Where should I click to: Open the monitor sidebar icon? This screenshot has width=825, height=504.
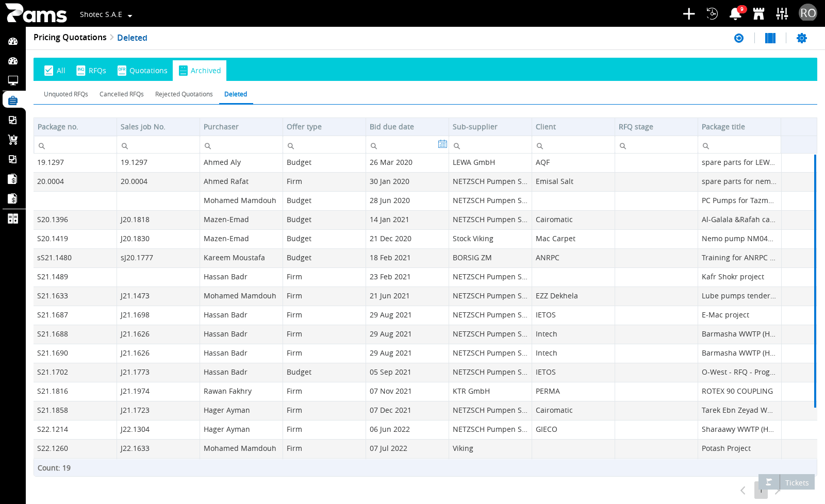pyautogui.click(x=13, y=80)
